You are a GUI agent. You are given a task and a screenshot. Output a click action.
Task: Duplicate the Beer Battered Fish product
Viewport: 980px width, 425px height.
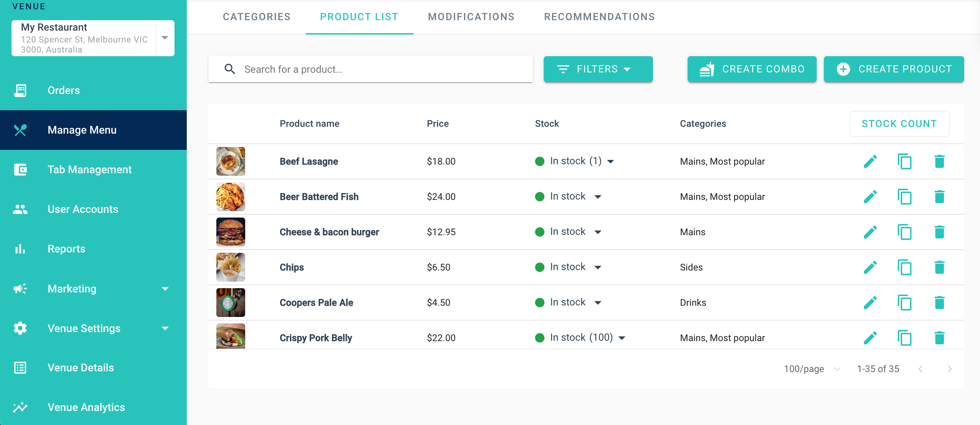[x=904, y=197]
